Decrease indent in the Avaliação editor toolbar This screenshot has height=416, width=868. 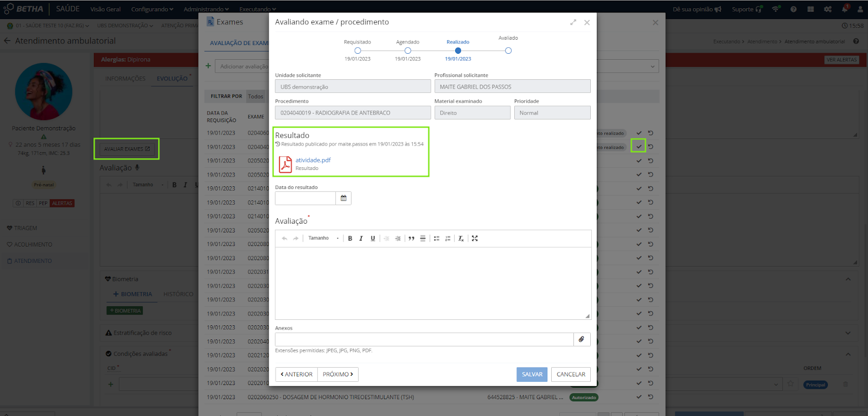point(386,238)
